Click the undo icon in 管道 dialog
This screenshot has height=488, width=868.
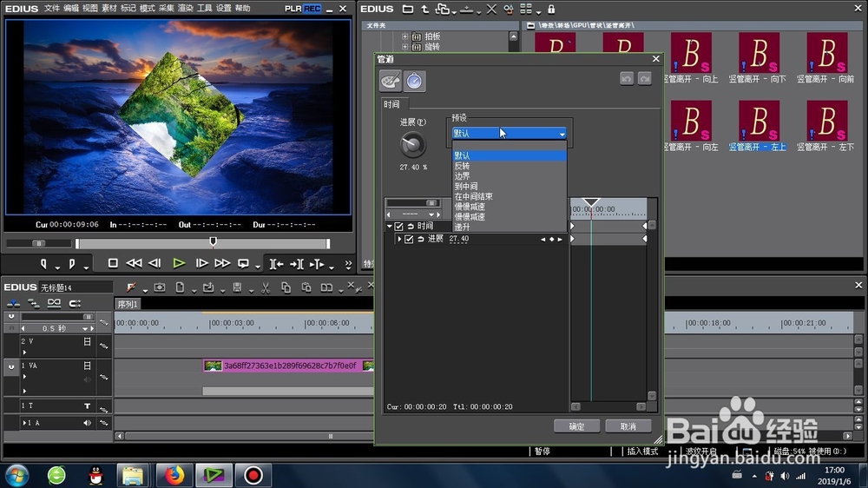point(627,79)
